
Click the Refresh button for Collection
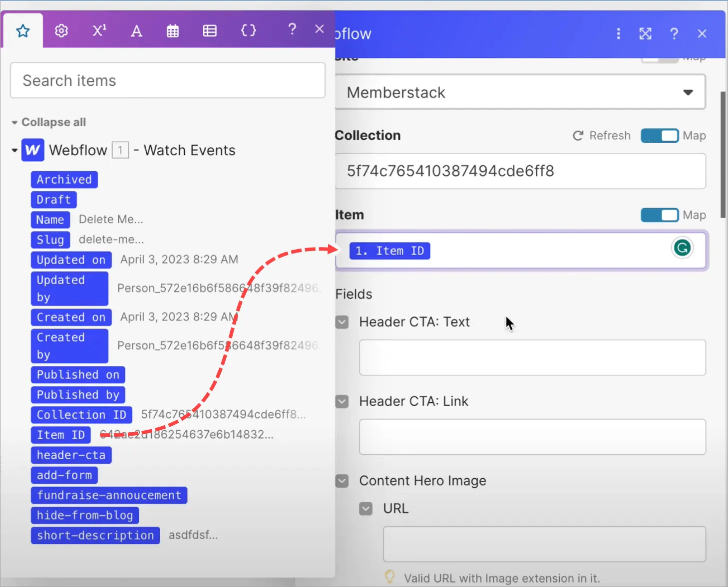(x=601, y=135)
